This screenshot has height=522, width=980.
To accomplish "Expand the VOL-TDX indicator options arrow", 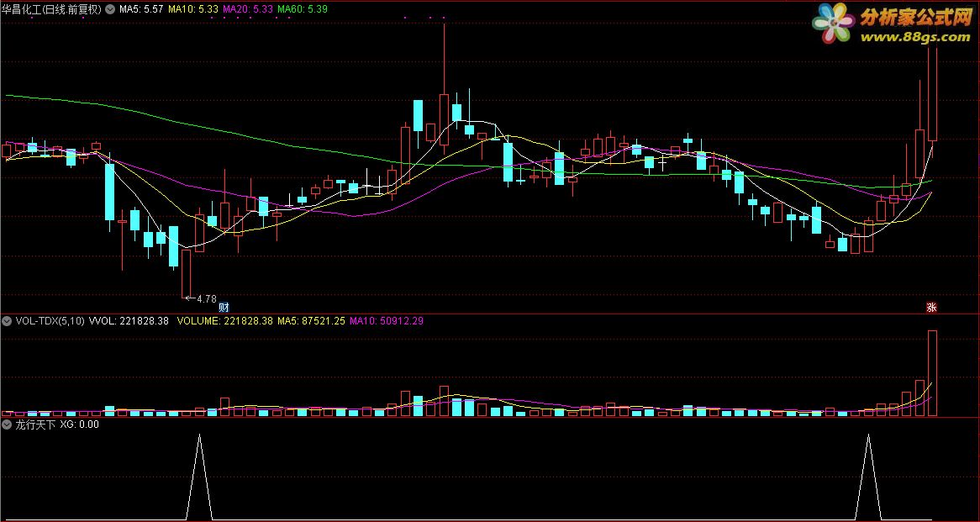I will (7, 321).
